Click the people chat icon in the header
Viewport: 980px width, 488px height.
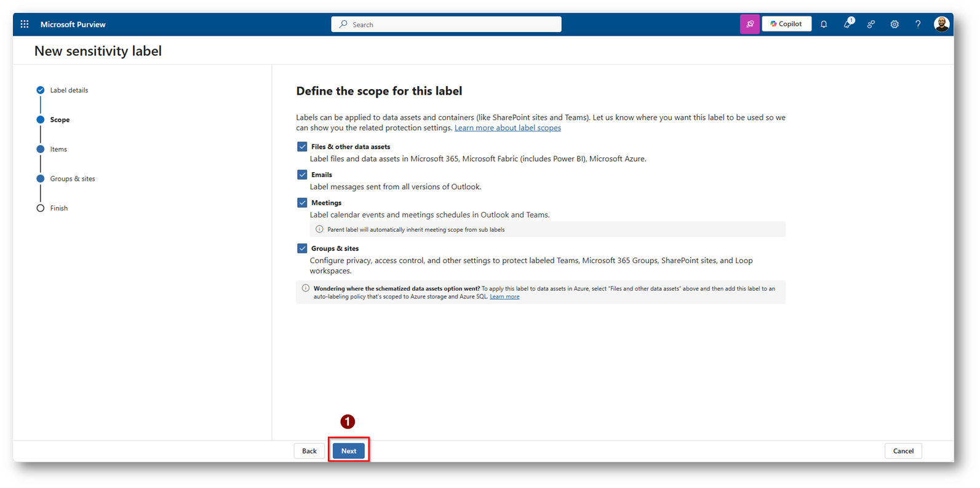(871, 25)
